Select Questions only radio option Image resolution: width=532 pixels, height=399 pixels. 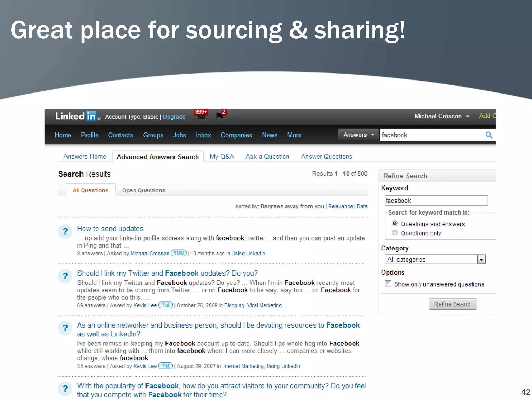coord(395,233)
